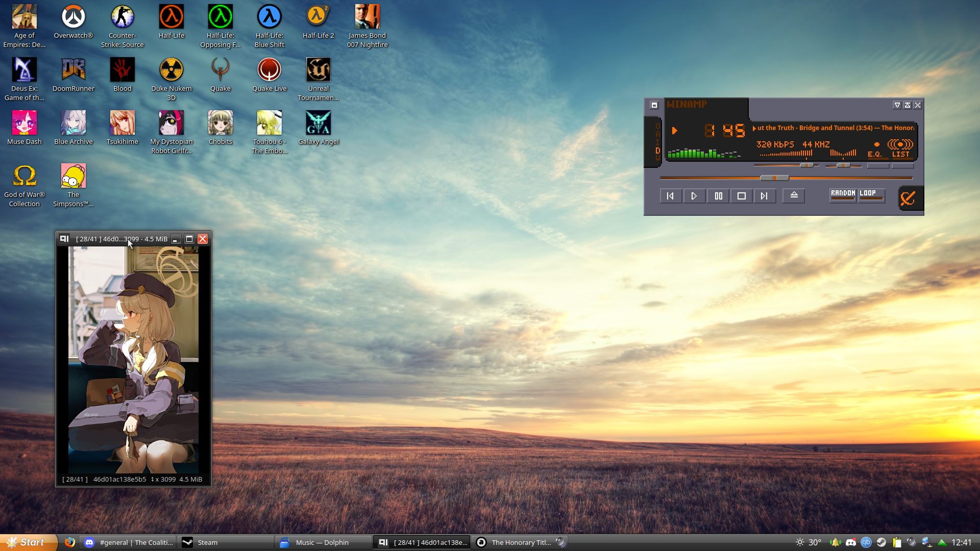Select the Counter-Strike: Source desktop icon

[x=122, y=27]
